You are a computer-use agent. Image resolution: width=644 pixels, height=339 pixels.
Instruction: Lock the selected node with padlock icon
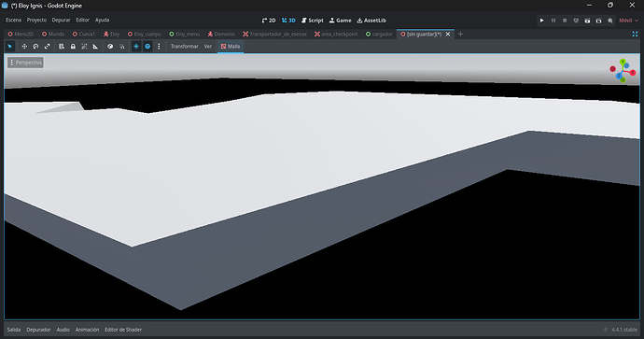pos(73,47)
